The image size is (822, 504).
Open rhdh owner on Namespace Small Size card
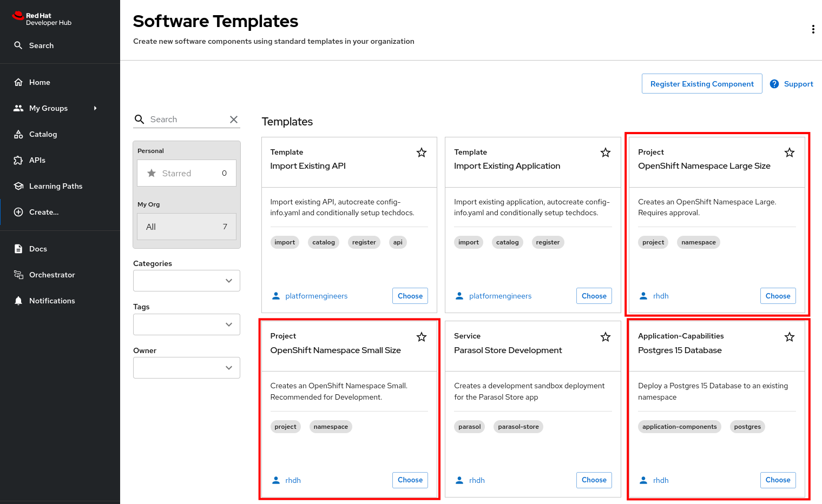[x=293, y=480]
